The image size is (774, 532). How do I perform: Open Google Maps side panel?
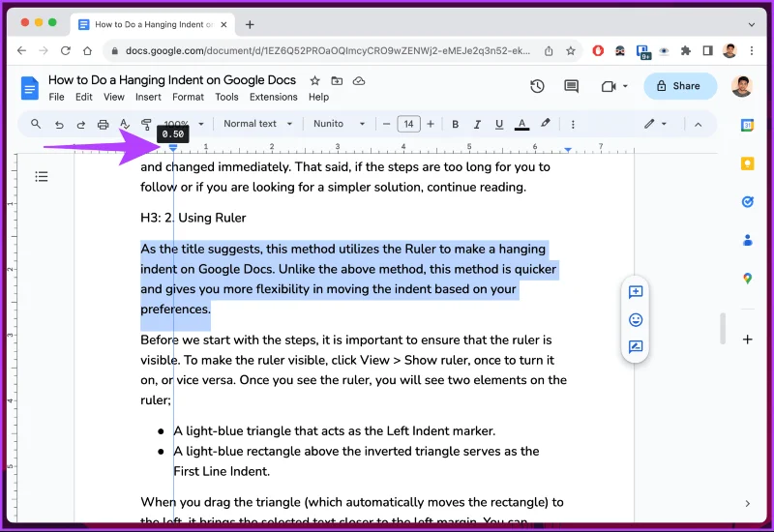[747, 279]
